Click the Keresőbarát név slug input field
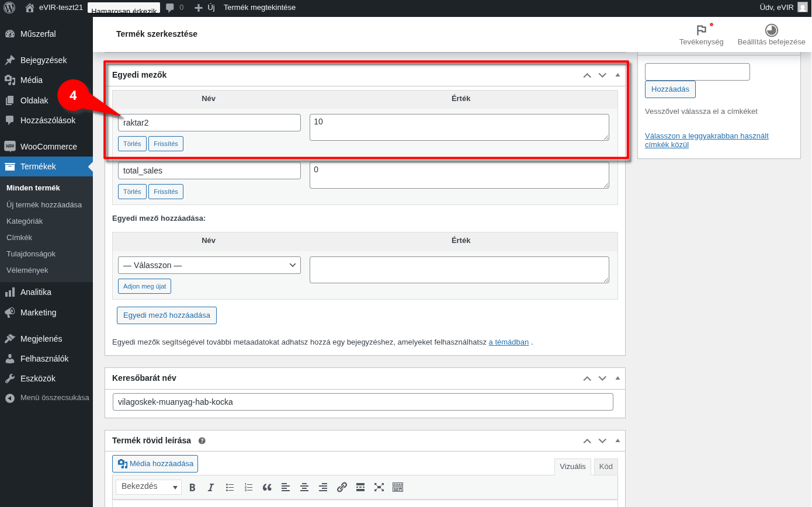This screenshot has height=507, width=812. pyautogui.click(x=362, y=402)
